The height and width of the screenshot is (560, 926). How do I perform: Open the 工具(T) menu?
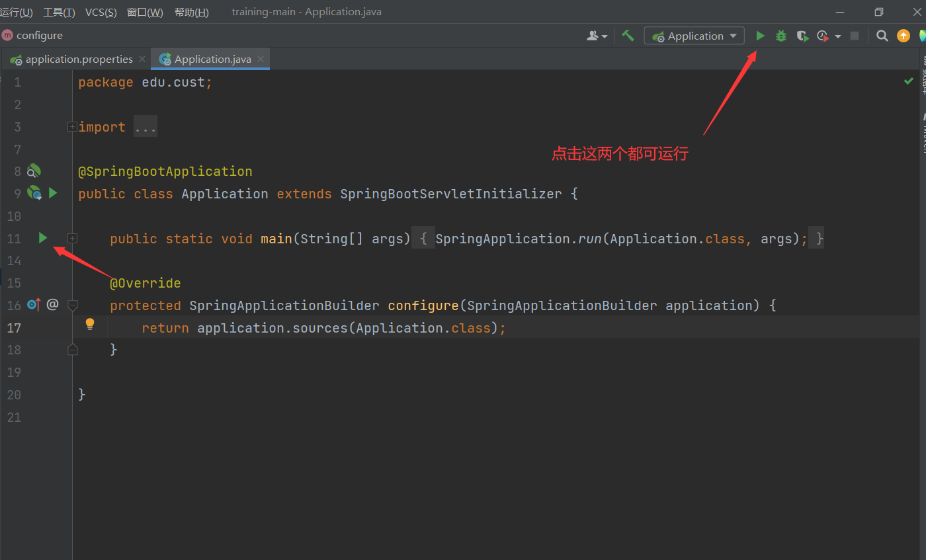pyautogui.click(x=59, y=12)
